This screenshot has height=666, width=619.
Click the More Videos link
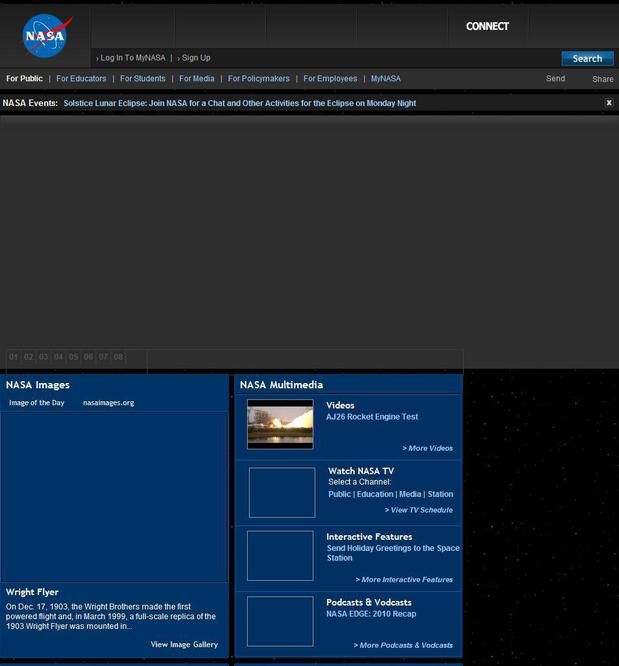click(x=427, y=448)
